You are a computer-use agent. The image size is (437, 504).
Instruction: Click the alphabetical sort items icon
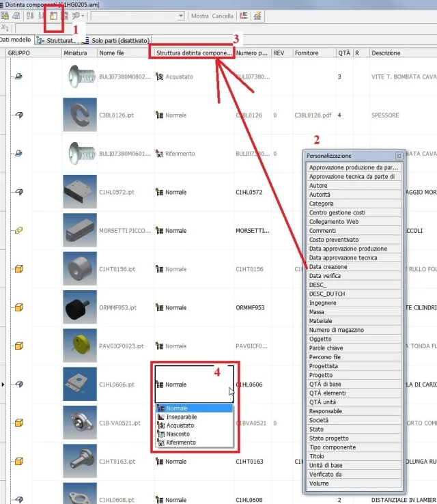(x=30, y=16)
